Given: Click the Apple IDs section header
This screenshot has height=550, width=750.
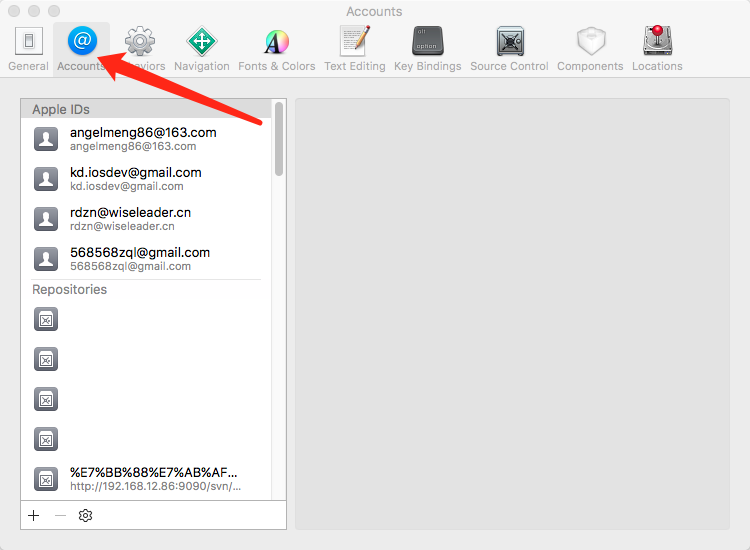Looking at the screenshot, I should pos(146,110).
